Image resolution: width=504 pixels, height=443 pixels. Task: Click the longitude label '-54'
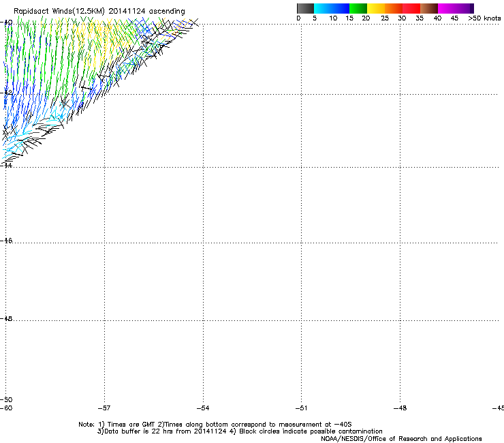(203, 408)
